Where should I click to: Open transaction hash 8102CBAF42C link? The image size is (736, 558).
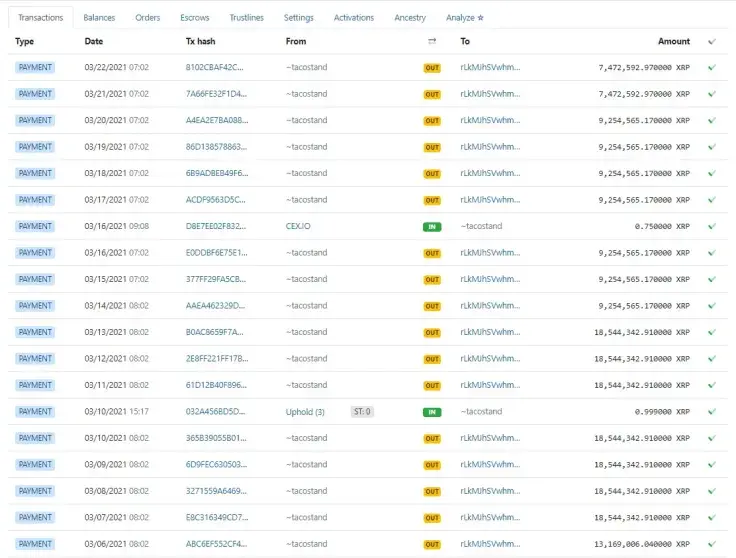[x=216, y=67]
